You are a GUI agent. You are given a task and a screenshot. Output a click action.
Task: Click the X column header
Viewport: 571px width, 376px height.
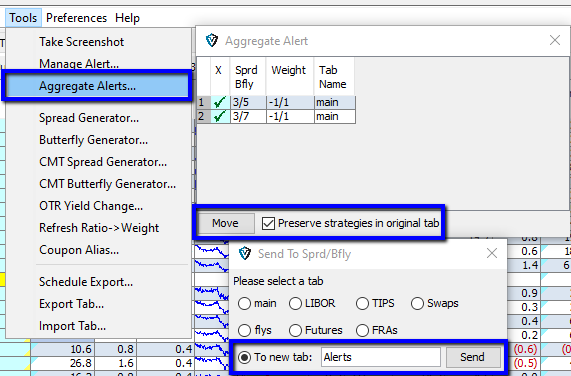220,77
